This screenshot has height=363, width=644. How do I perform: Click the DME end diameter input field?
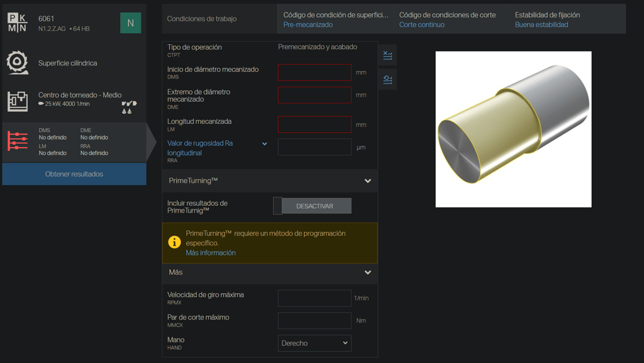[314, 95]
